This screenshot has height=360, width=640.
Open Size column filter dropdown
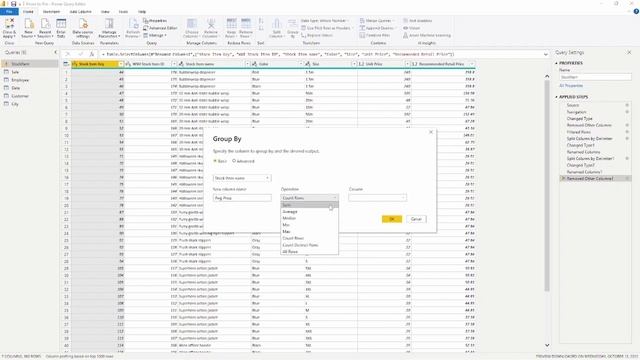tap(354, 64)
